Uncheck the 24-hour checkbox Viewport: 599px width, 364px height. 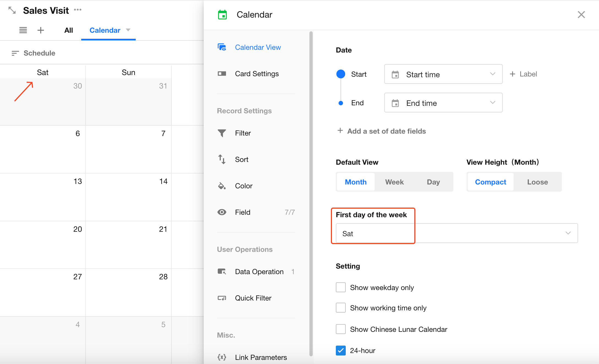point(341,351)
